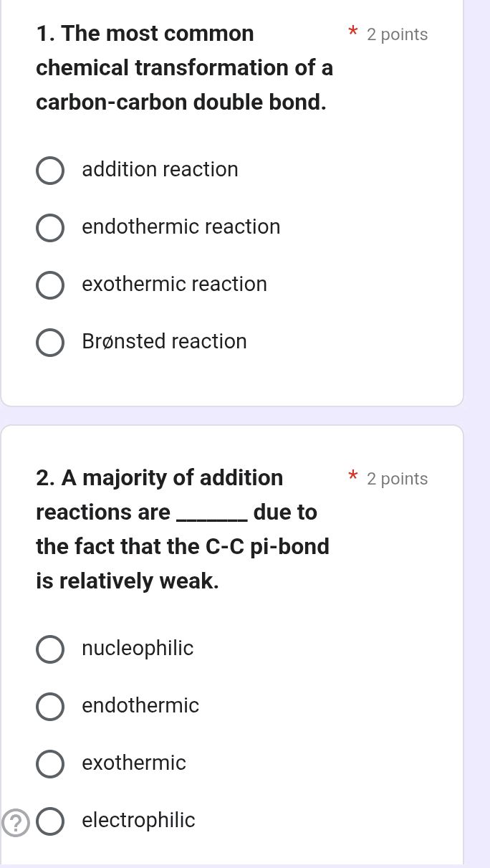Mark the 'Brønsted reaction' radio button
This screenshot has width=490, height=868.
(49, 343)
